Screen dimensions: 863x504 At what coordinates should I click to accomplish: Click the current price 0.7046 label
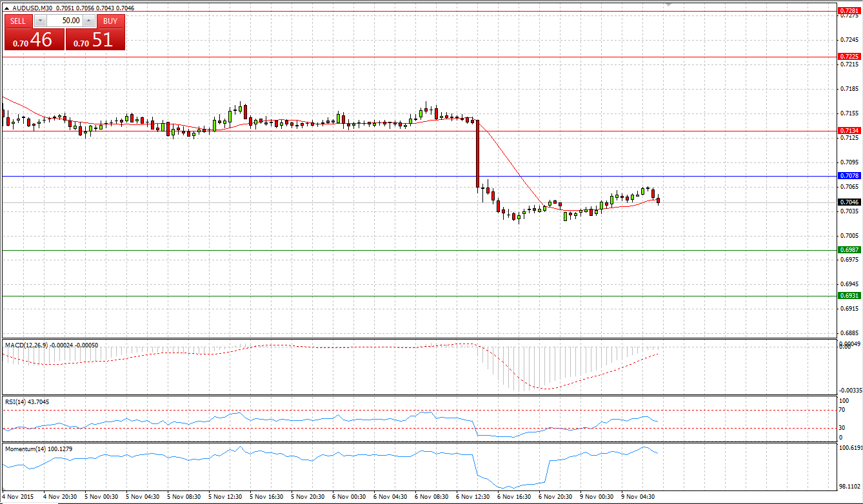(x=849, y=202)
